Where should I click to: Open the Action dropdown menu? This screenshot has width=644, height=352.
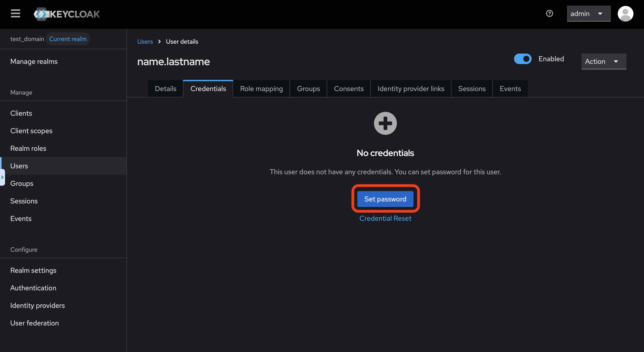[x=603, y=61]
